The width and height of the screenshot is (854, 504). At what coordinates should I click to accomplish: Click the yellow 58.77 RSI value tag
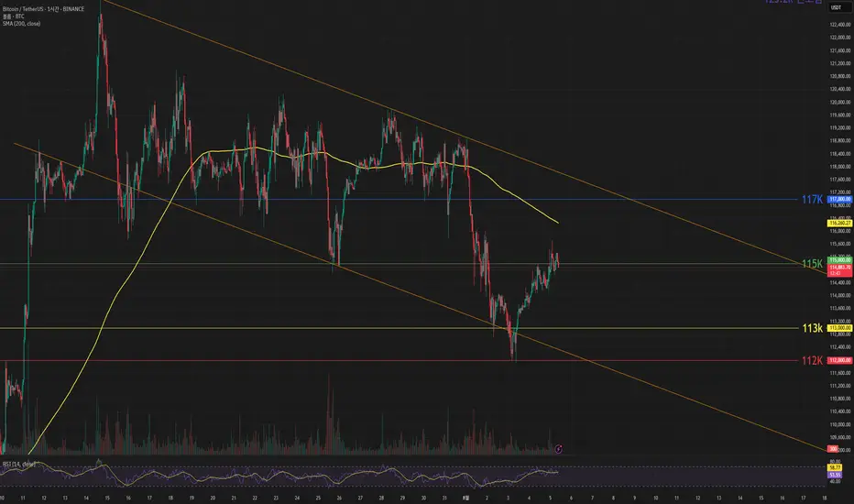[x=835, y=467]
